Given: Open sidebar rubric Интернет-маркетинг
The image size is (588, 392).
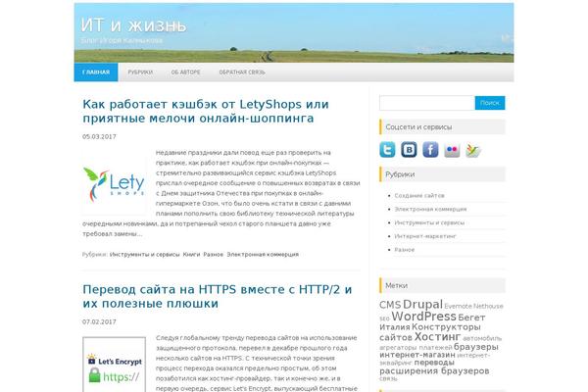Looking at the screenshot, I should (425, 236).
